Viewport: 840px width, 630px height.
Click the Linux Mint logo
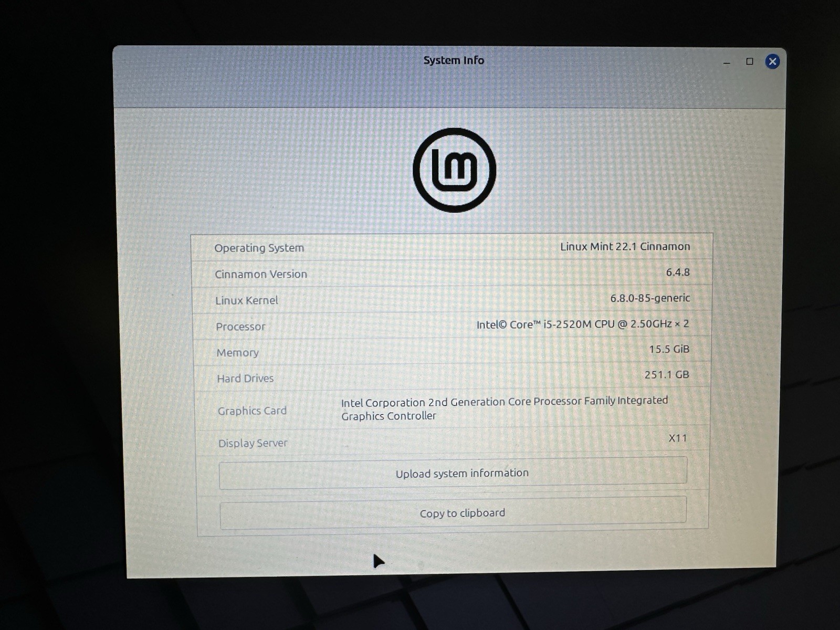coord(455,170)
